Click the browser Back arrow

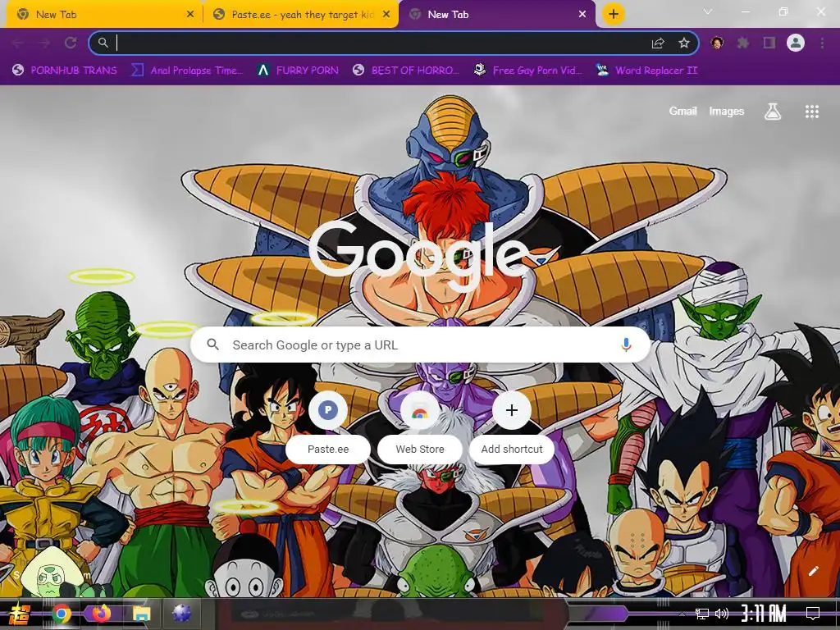18,43
